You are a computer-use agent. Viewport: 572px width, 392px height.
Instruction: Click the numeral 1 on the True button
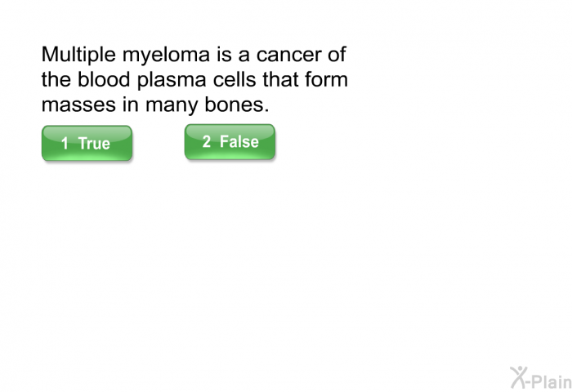click(65, 143)
